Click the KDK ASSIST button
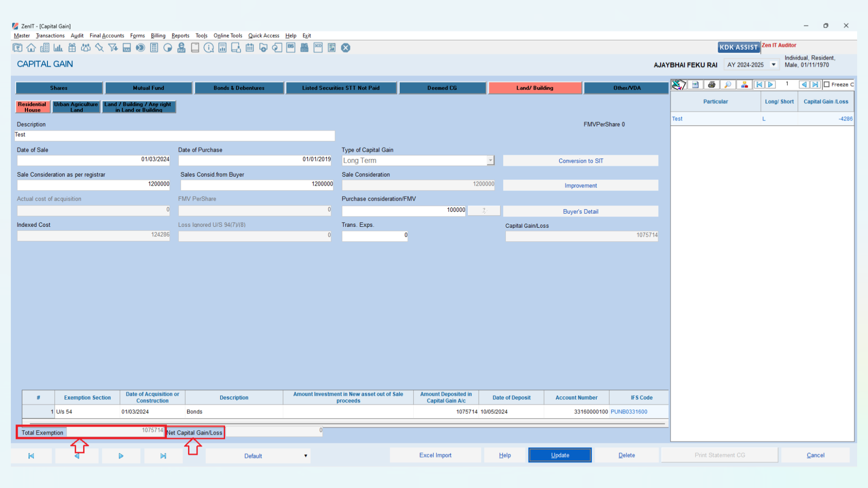Image resolution: width=868 pixels, height=488 pixels. [738, 47]
